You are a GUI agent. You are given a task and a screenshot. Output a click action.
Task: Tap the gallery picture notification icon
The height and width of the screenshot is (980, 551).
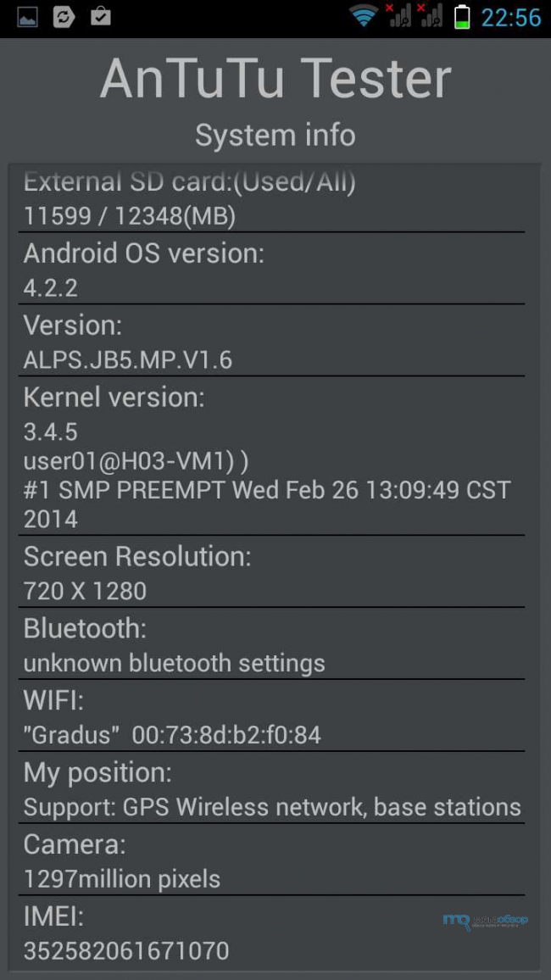(x=27, y=18)
